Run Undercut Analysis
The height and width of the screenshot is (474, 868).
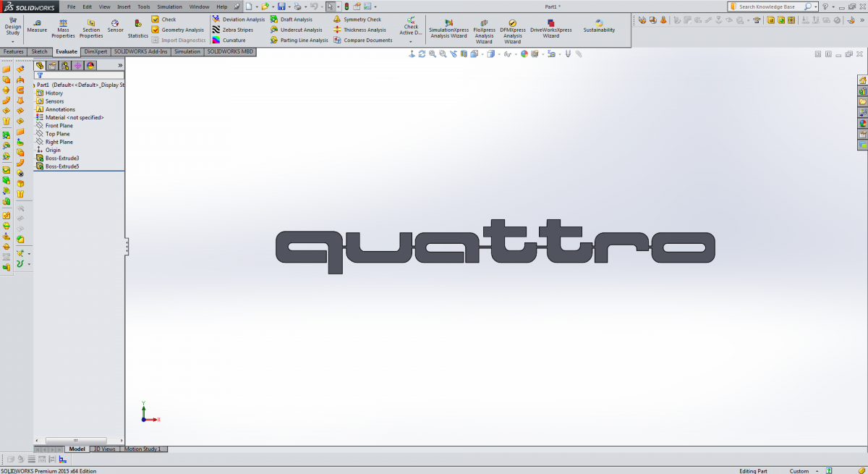tap(297, 30)
